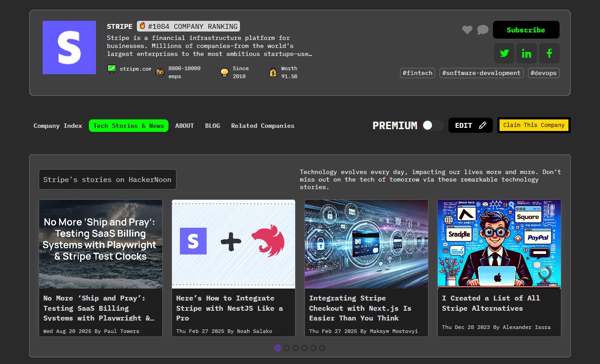
Task: Open the Stripe NestJS article thumbnail
Action: click(x=233, y=244)
